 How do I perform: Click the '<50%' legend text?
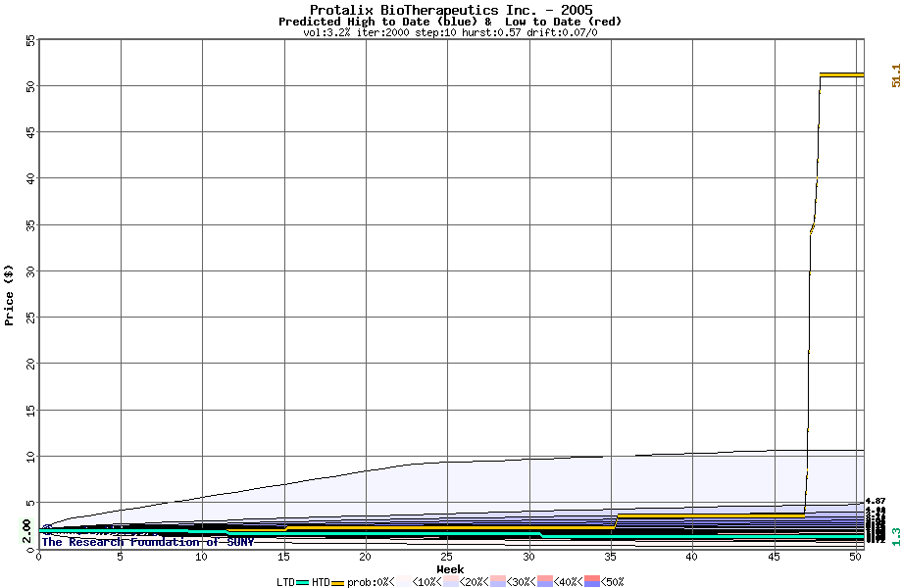[612, 582]
